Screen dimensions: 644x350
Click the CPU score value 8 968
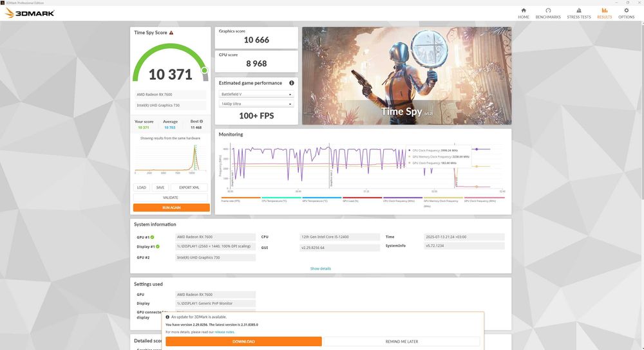(256, 64)
